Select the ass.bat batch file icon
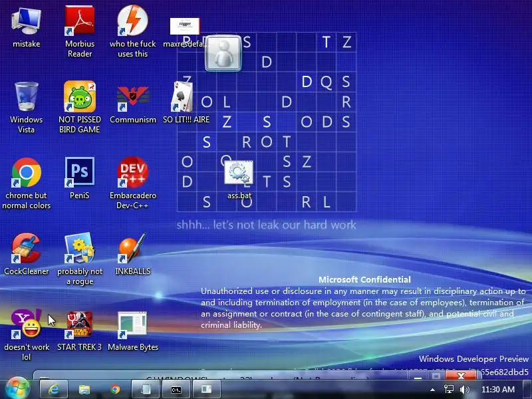Screen dimensions: 532x399 [239, 172]
